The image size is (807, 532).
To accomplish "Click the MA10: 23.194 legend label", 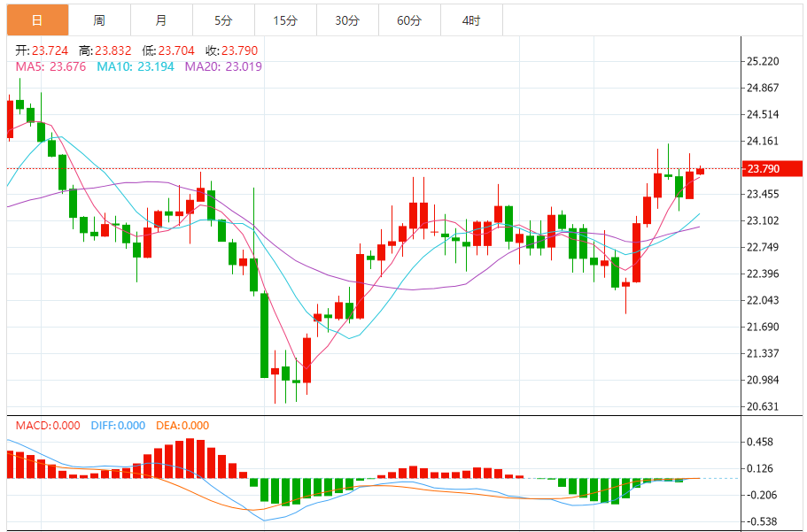I will (x=136, y=66).
